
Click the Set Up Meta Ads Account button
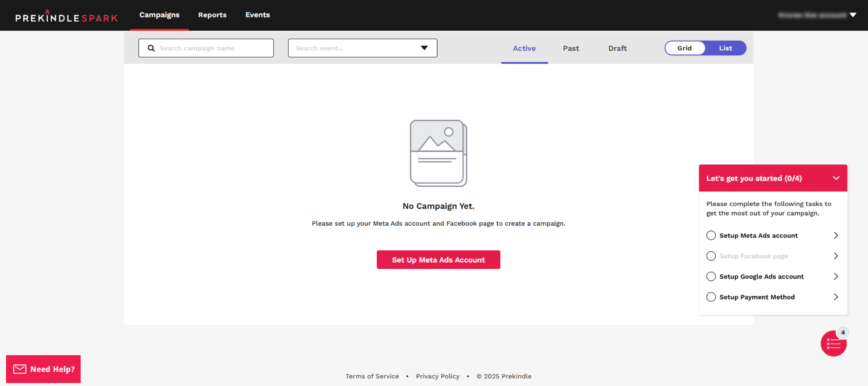click(438, 260)
